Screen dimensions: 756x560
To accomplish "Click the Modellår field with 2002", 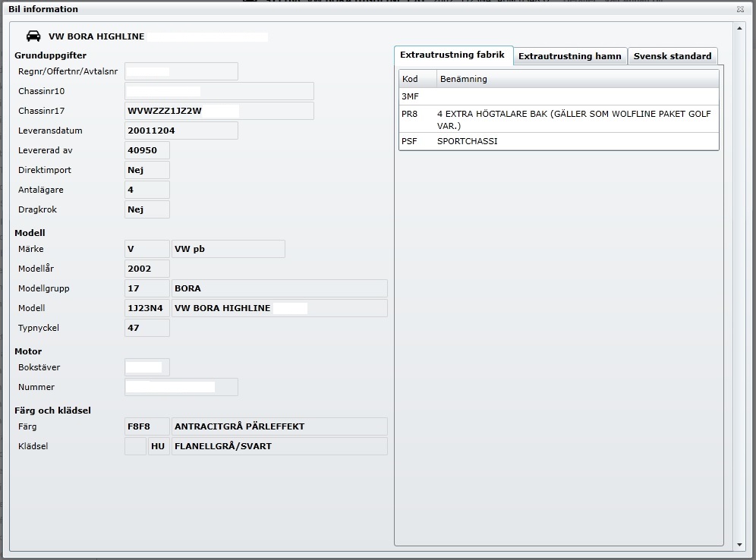I will pyautogui.click(x=146, y=269).
